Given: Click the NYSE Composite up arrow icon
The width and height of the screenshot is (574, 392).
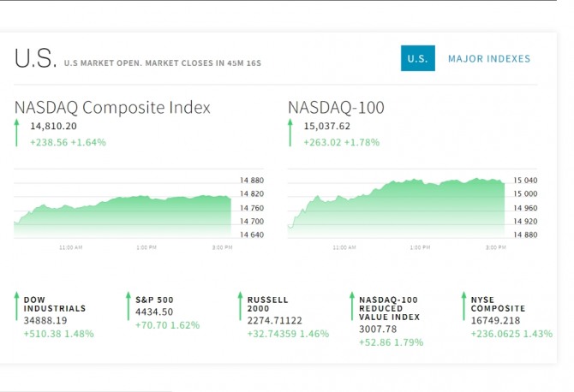Looking at the screenshot, I should click(463, 306).
